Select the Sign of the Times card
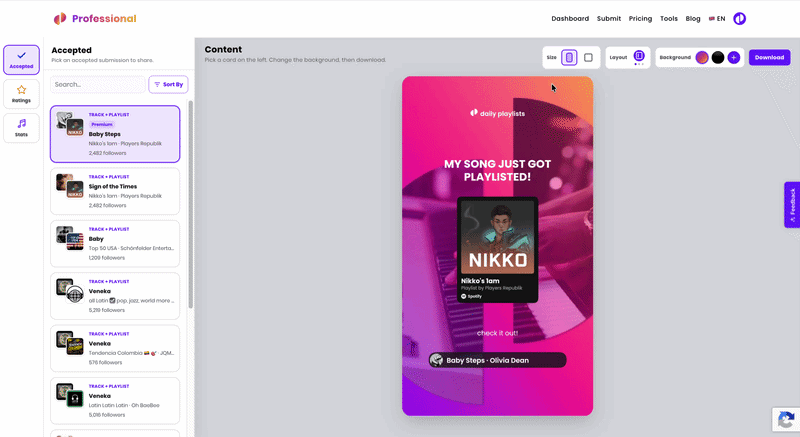 115,191
